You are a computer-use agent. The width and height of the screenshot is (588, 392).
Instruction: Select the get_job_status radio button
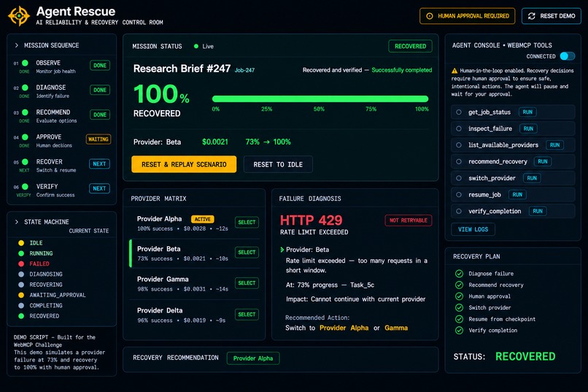[x=459, y=112]
